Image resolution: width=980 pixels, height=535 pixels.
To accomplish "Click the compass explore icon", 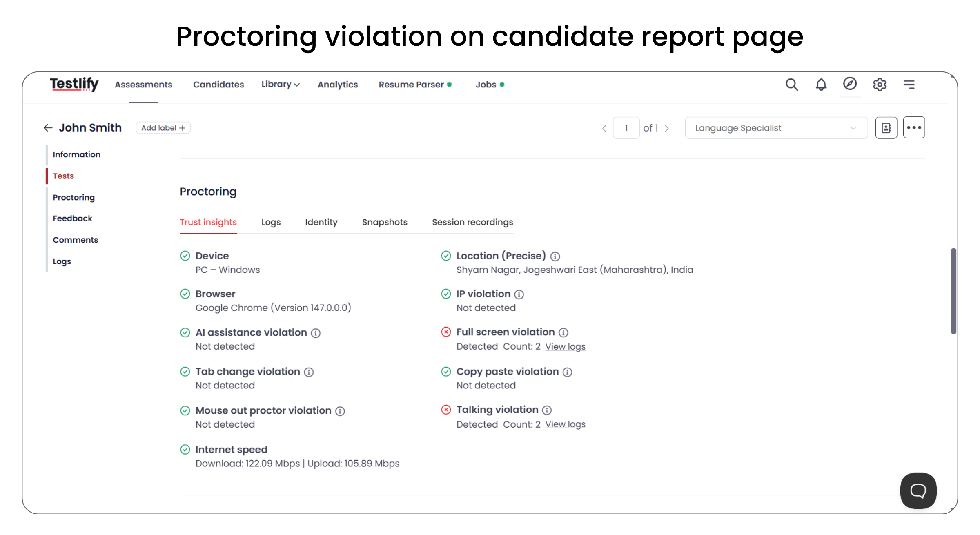I will [850, 84].
